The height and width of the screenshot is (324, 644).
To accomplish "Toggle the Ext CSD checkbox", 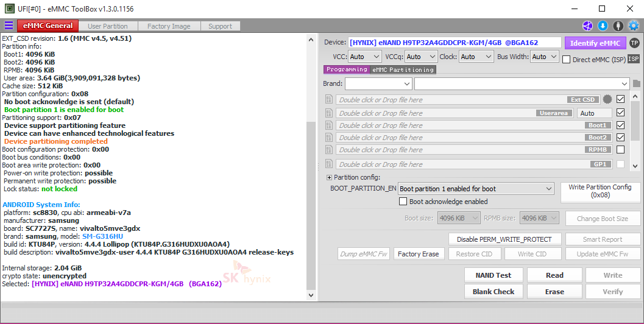I will coord(621,99).
